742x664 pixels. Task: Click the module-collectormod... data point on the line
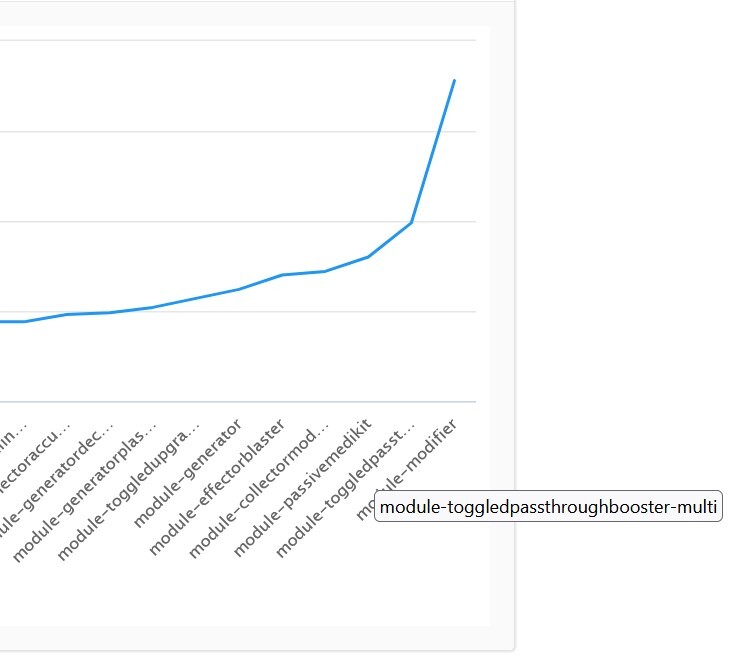pos(325,271)
